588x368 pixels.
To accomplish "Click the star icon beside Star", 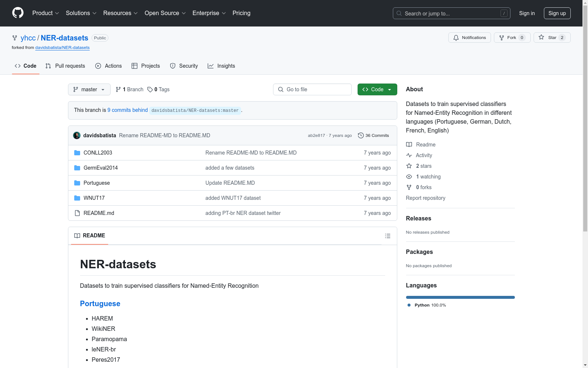I will (x=541, y=37).
